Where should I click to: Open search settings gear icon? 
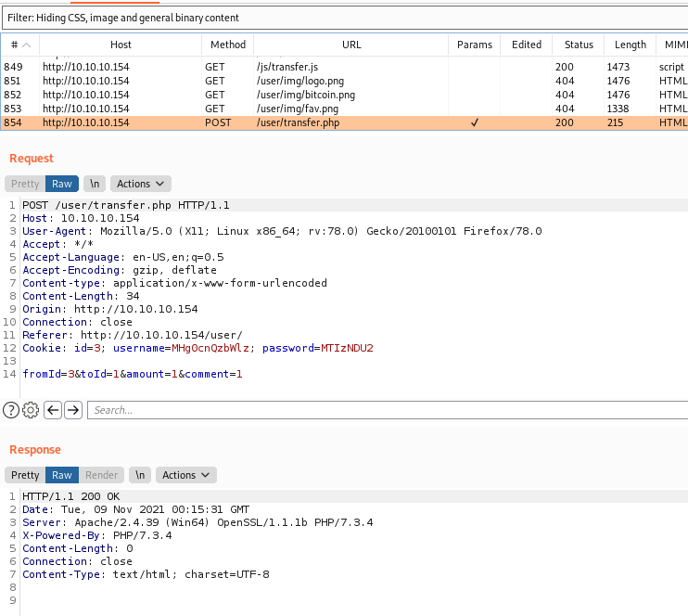coord(31,410)
